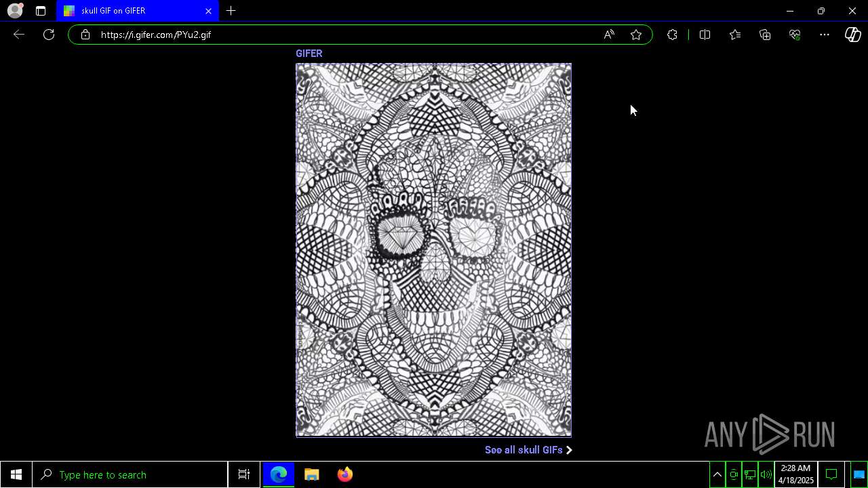868x488 pixels.
Task: Open the Copilot sidebar icon
Action: tap(853, 35)
